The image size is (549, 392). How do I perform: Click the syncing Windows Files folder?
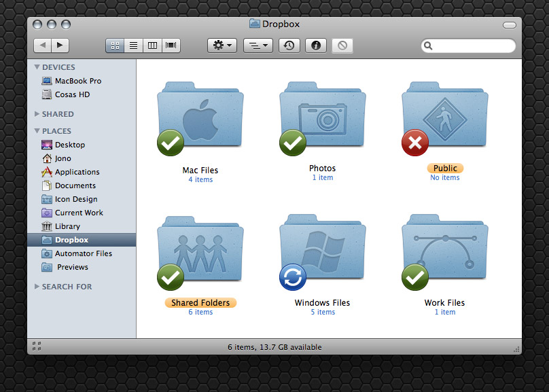(x=322, y=251)
